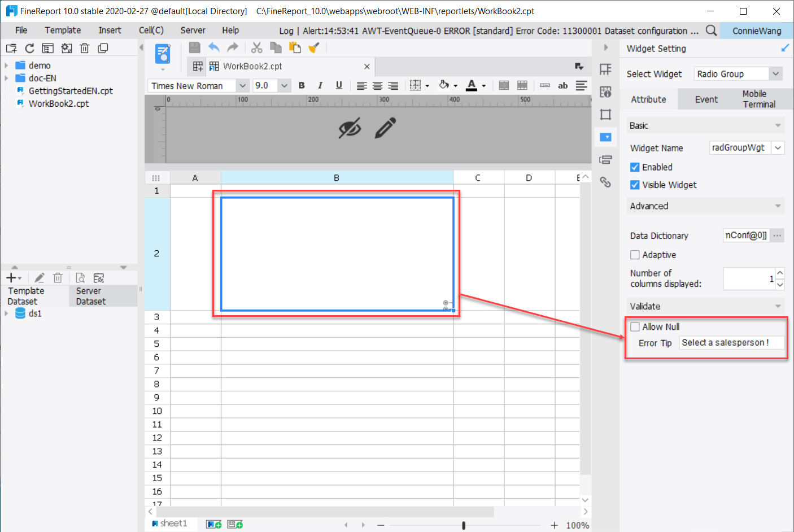The image size is (794, 532).
Task: Click the Paste clipboard icon
Action: coord(295,47)
